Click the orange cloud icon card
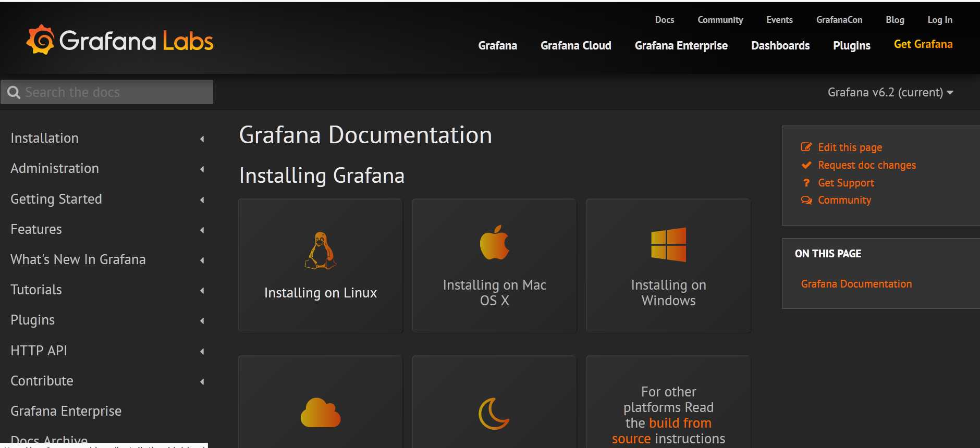 click(x=320, y=402)
